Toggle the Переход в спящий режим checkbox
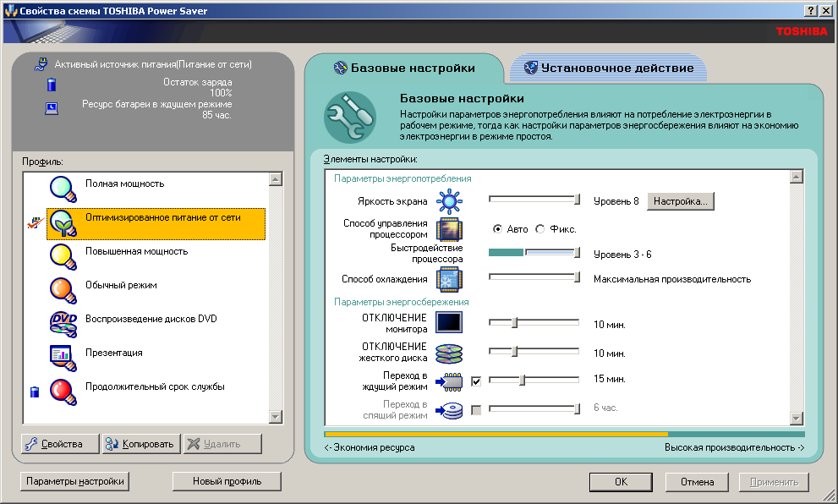The height and width of the screenshot is (504, 838). 476,410
